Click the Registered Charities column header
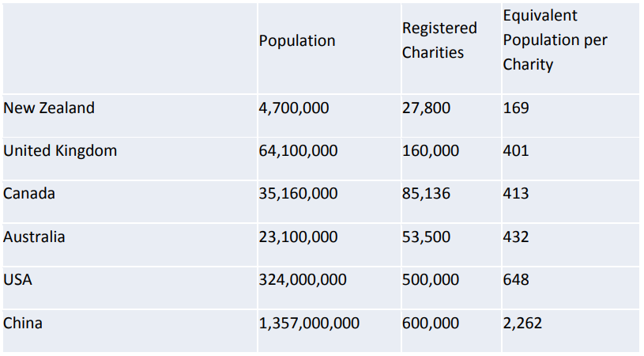The height and width of the screenshot is (356, 644). click(439, 40)
